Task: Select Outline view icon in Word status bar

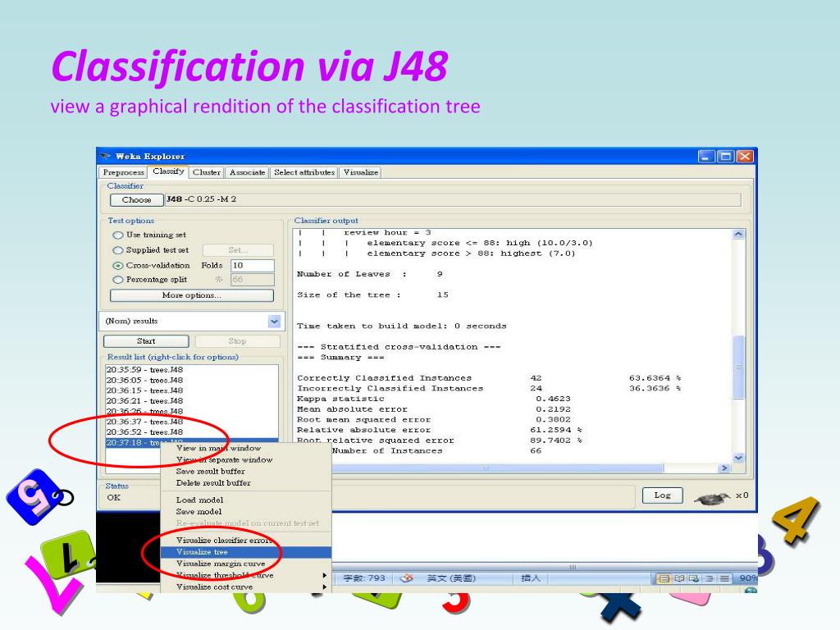Action: coord(709,578)
